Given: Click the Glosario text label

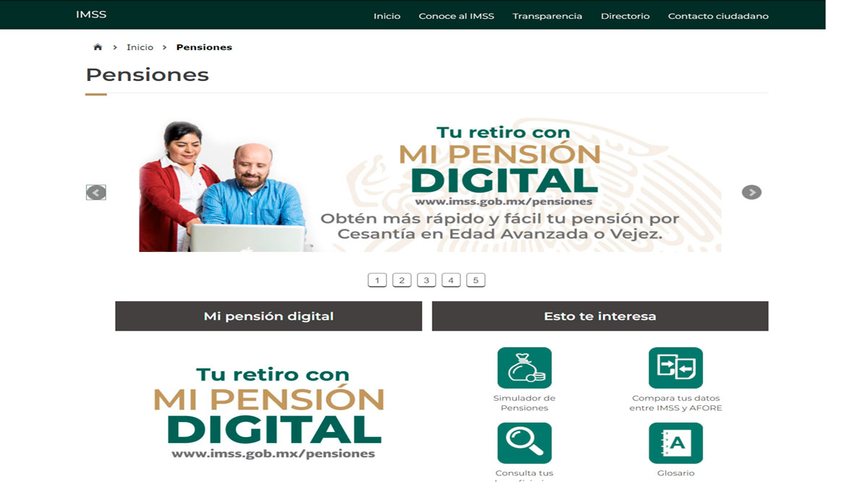Looking at the screenshot, I should (676, 473).
